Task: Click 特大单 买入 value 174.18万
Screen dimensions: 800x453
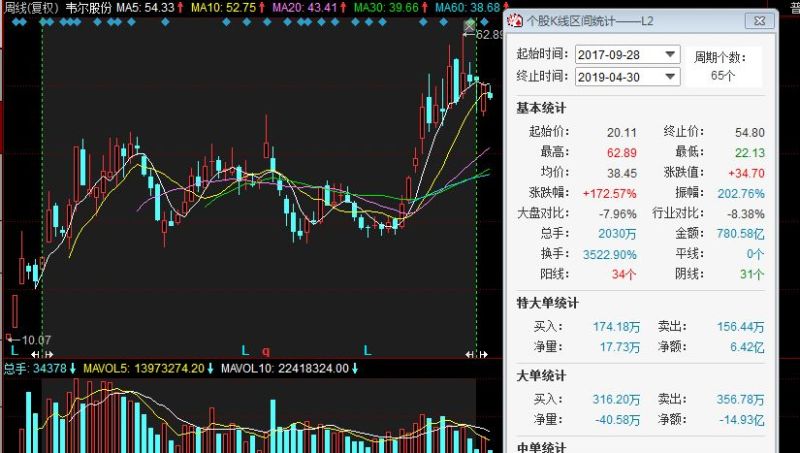Action: point(616,326)
